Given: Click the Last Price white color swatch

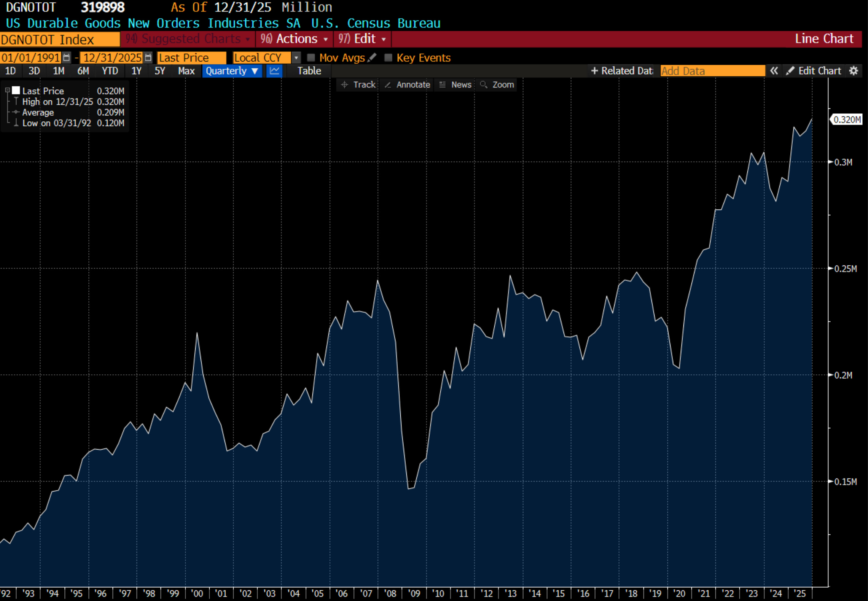Looking at the screenshot, I should pos(16,91).
